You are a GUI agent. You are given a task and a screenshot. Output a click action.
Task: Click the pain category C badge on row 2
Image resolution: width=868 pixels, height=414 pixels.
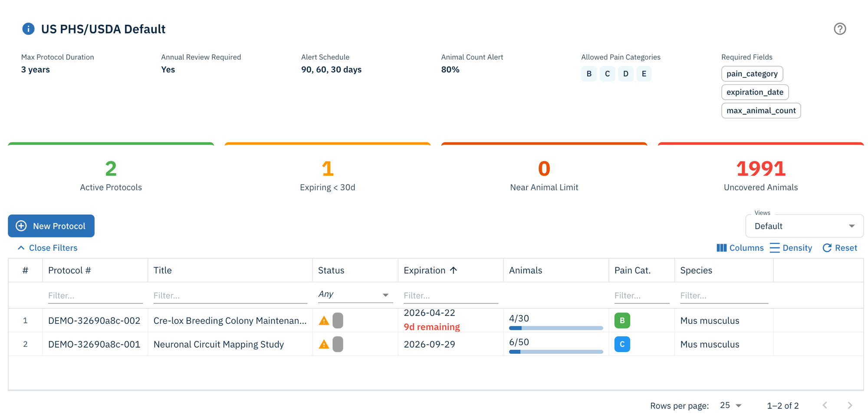tap(622, 344)
